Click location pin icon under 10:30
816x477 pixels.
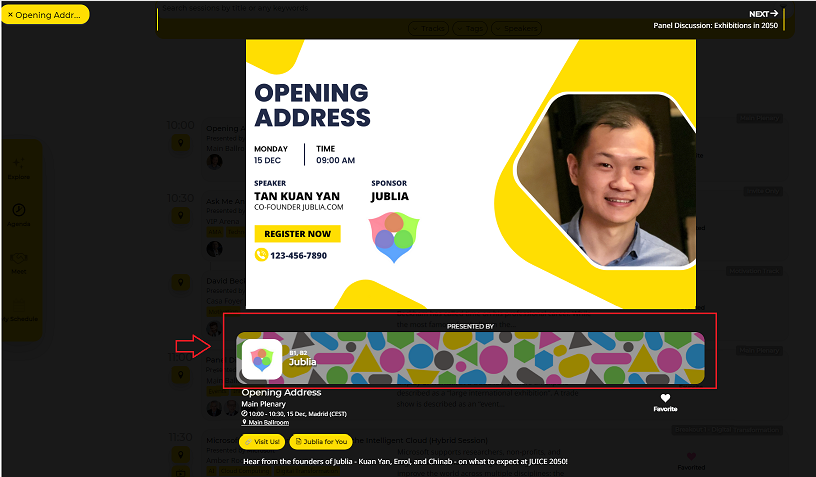click(181, 215)
